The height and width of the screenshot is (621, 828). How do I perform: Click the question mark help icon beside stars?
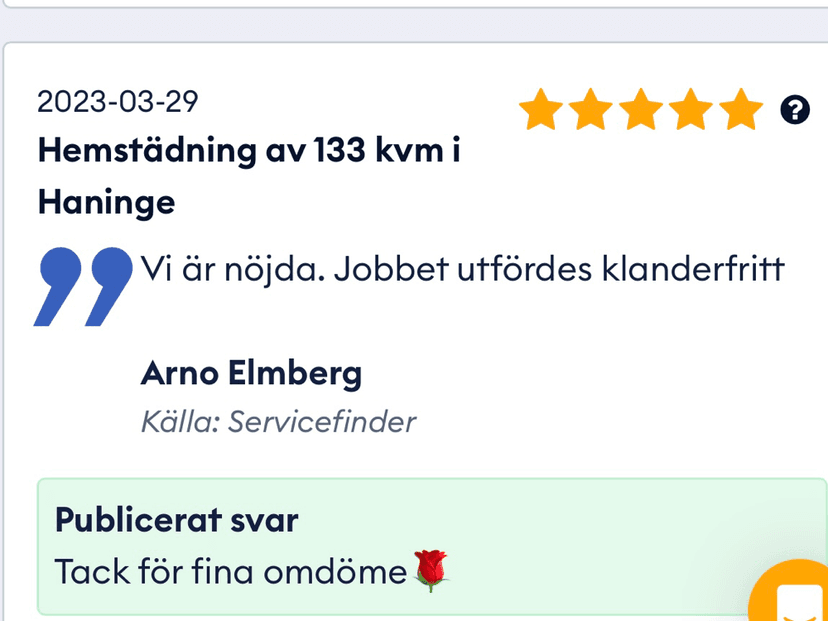pyautogui.click(x=795, y=110)
